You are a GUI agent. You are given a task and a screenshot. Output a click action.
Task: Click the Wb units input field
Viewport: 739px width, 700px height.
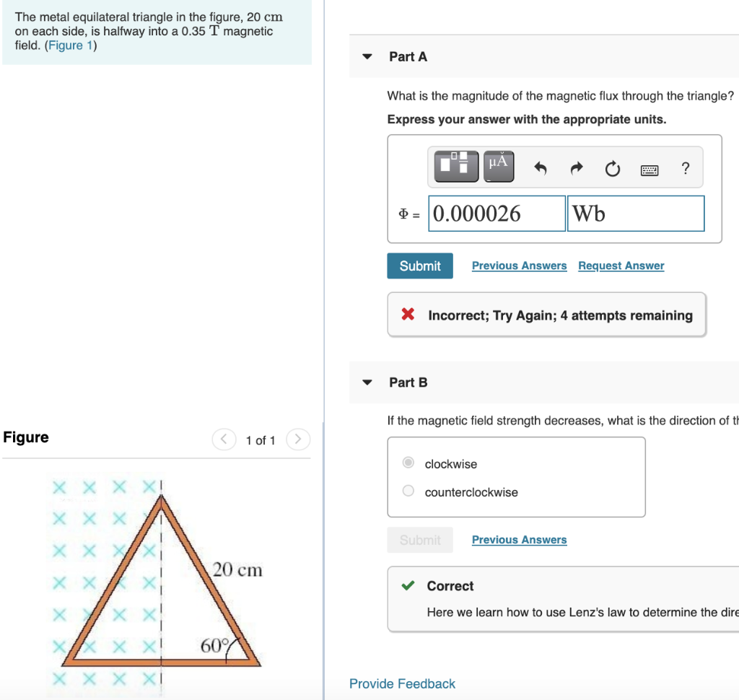pyautogui.click(x=635, y=214)
